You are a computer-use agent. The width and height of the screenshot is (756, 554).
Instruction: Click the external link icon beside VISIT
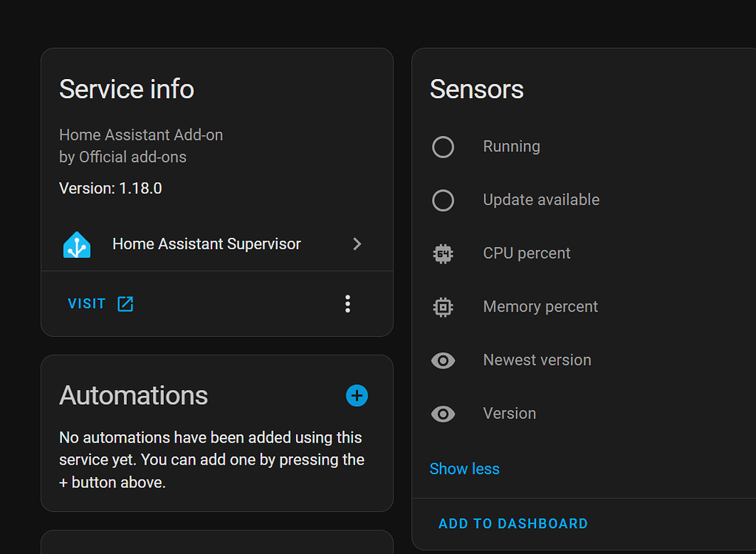tap(125, 303)
